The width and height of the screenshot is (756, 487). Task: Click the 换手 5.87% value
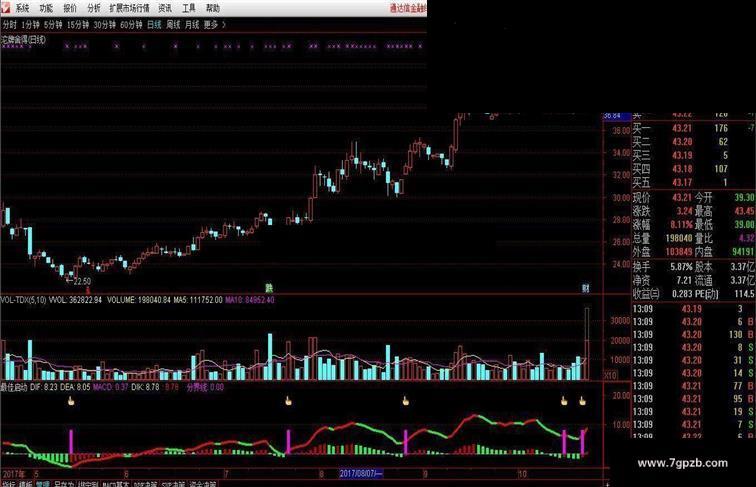681,267
